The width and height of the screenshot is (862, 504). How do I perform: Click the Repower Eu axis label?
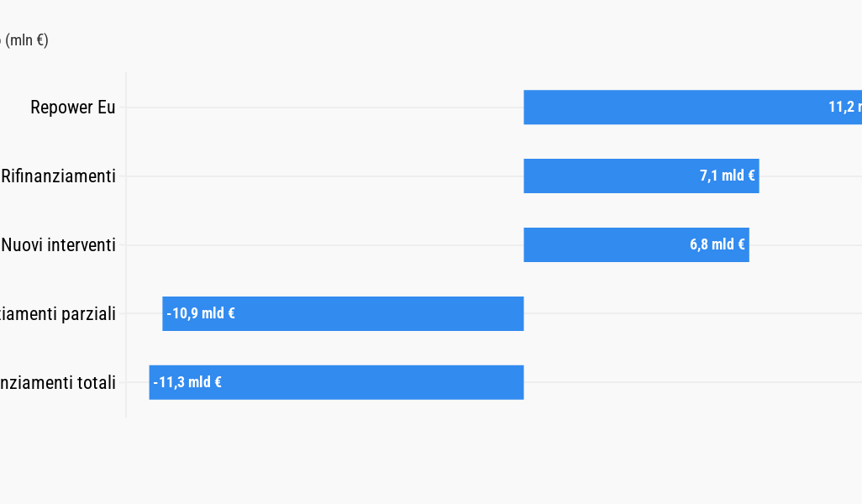point(73,108)
